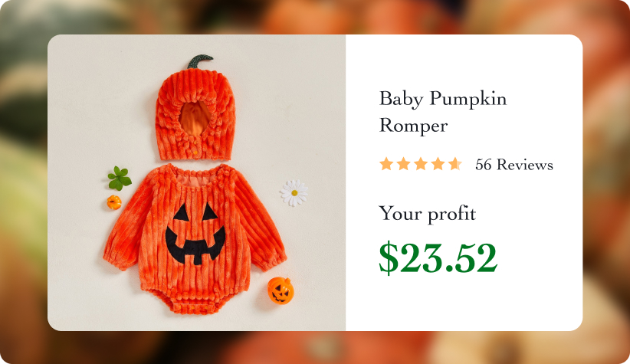
Task: Click the second rating star
Action: pyautogui.click(x=403, y=164)
